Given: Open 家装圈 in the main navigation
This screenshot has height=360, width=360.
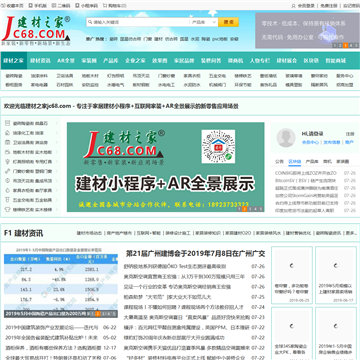Looking at the screenshot, I should [x=89, y=61].
